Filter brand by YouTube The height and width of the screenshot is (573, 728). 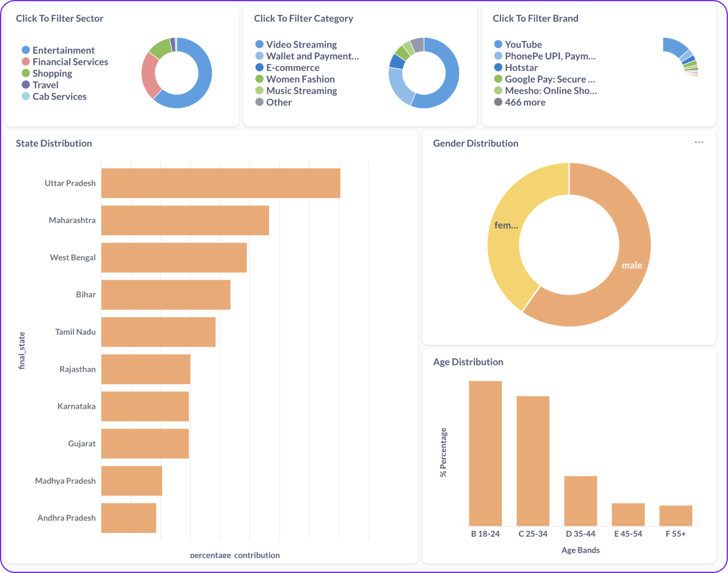[523, 44]
